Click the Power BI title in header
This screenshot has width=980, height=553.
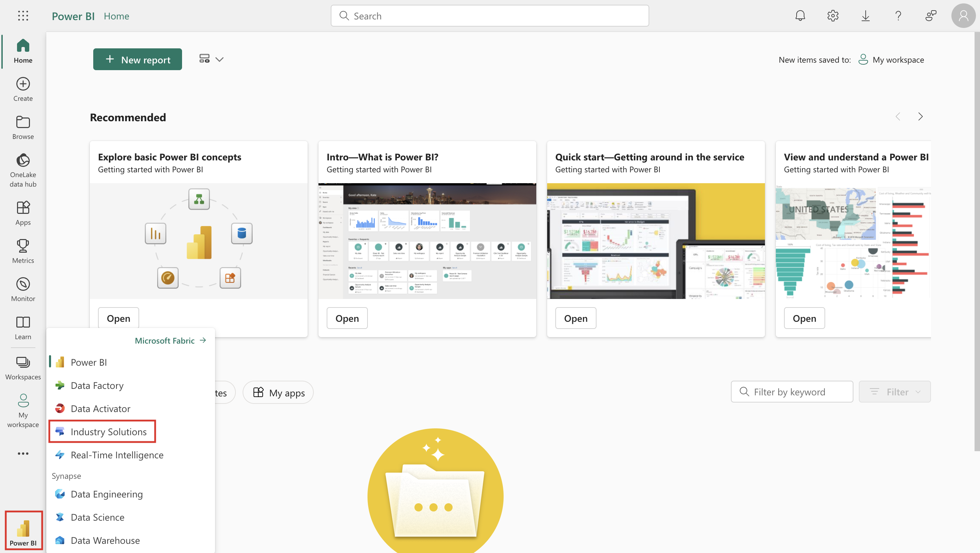[73, 16]
